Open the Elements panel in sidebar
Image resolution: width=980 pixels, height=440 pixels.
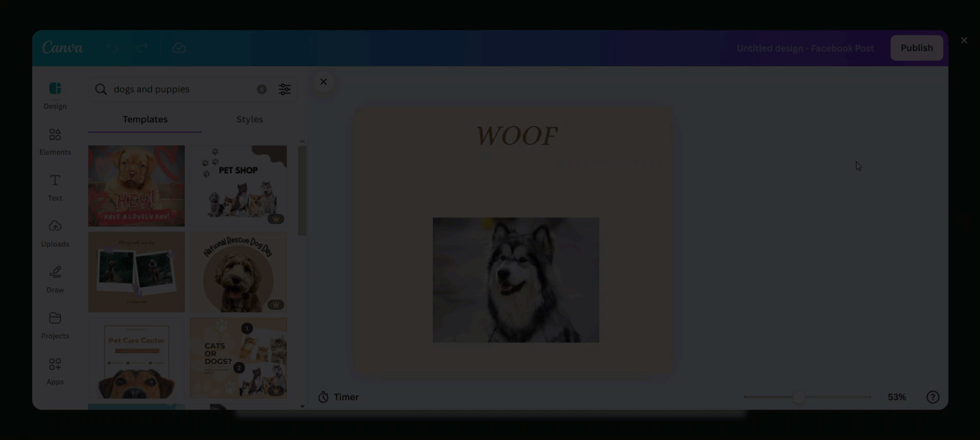point(55,142)
